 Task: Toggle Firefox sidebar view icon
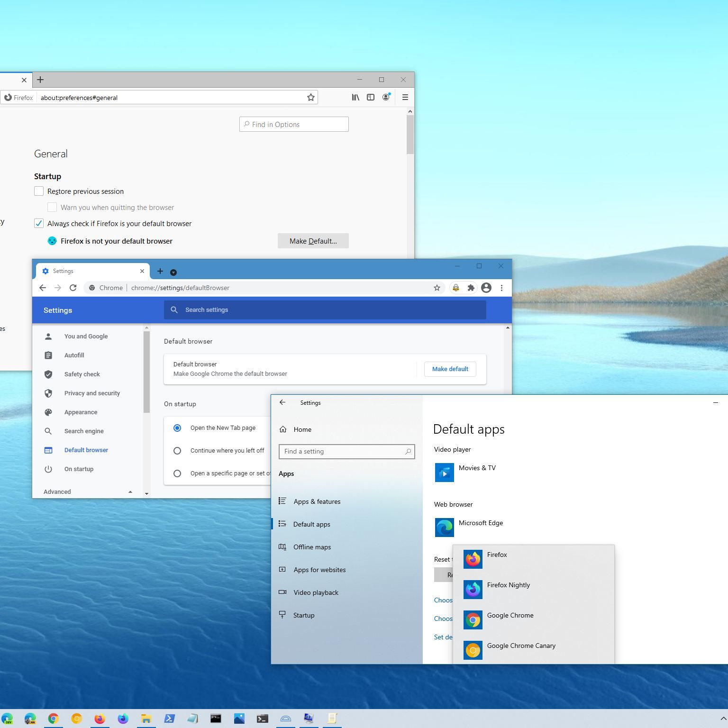coord(371,97)
